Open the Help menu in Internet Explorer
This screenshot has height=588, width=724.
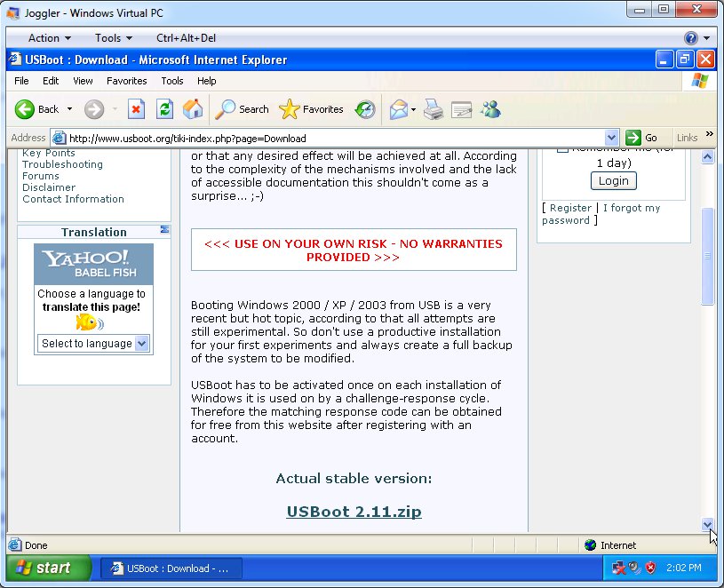206,81
